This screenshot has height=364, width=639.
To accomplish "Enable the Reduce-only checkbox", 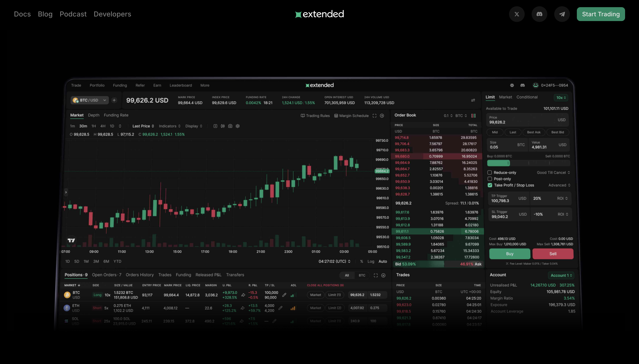I will click(490, 173).
